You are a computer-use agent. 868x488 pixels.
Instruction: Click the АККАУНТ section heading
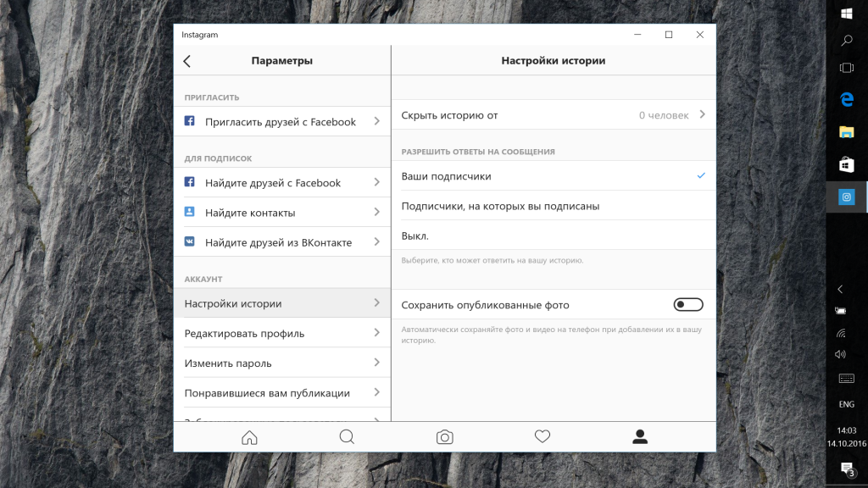click(203, 280)
